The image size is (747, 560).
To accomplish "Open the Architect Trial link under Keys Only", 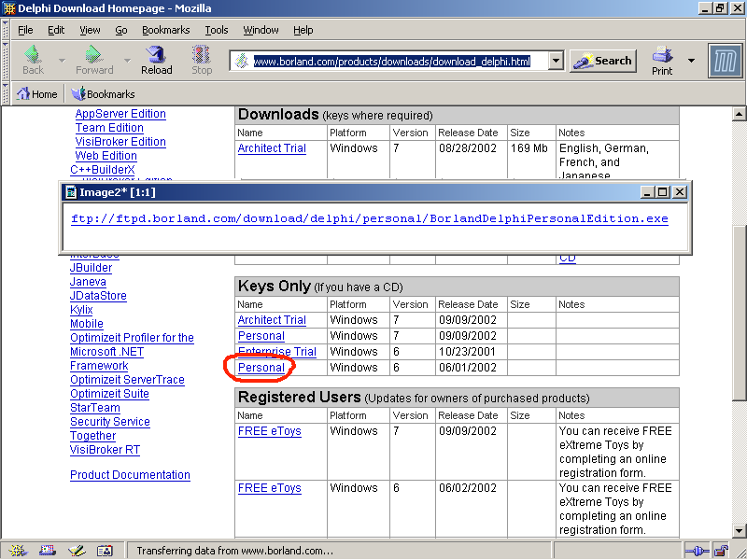I will [272, 320].
